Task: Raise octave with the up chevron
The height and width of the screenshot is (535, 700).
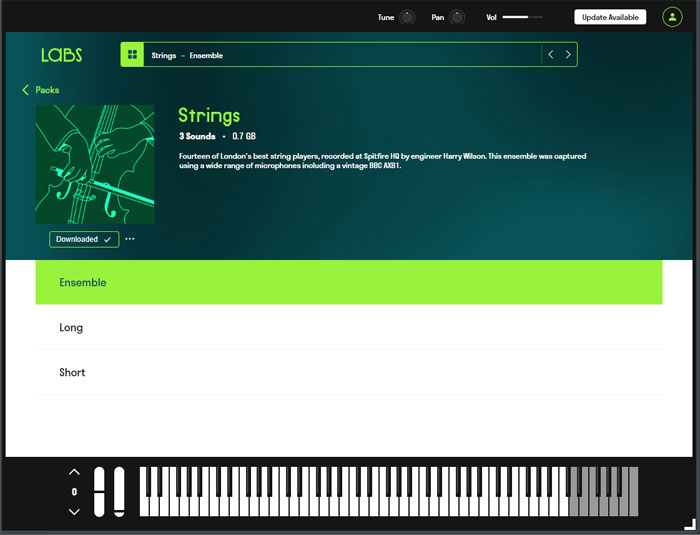Action: 74,472
